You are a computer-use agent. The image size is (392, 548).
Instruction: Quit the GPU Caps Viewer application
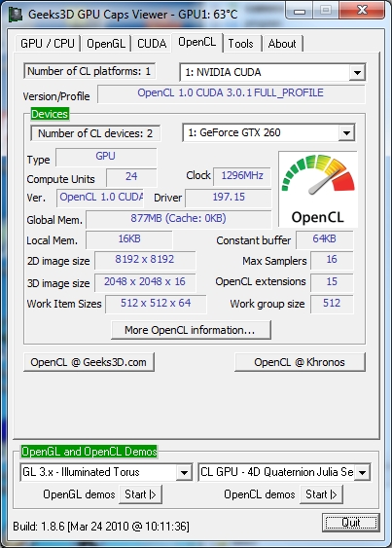pyautogui.click(x=351, y=523)
